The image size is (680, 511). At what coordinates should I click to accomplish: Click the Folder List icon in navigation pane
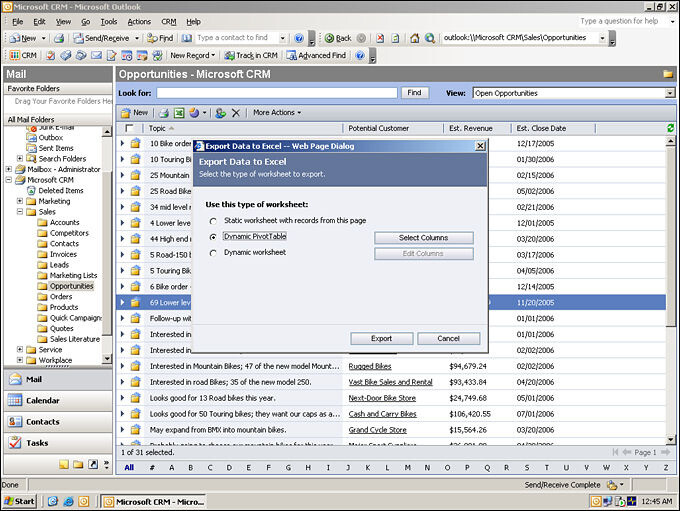[78, 464]
